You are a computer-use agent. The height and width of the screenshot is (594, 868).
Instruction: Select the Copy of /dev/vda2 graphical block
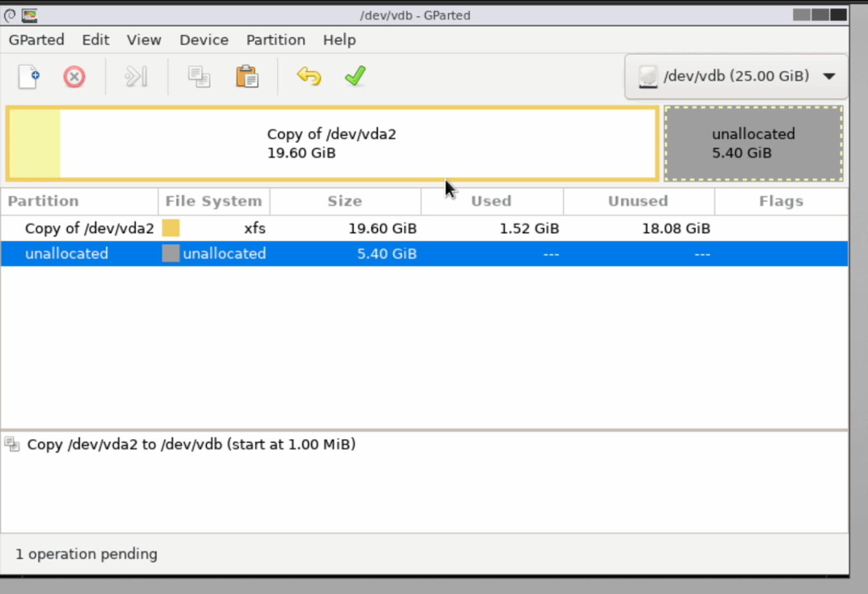tap(333, 144)
